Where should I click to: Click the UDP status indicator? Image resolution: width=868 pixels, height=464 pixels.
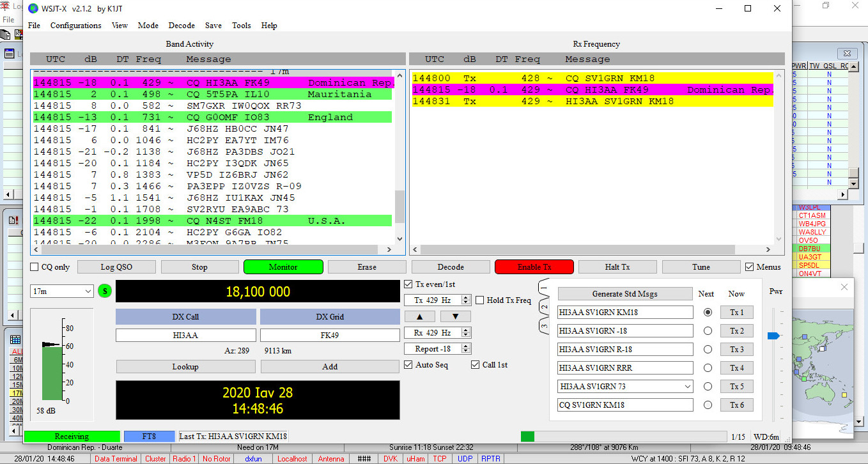click(465, 458)
